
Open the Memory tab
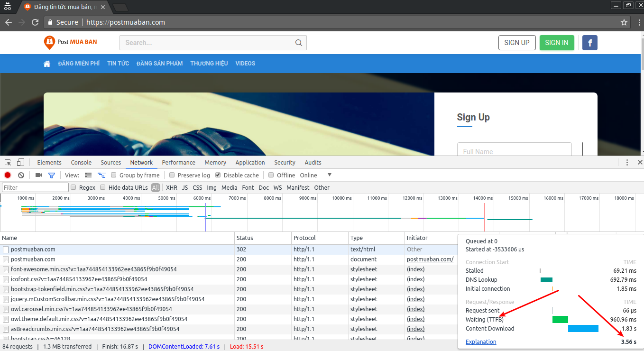tap(215, 162)
